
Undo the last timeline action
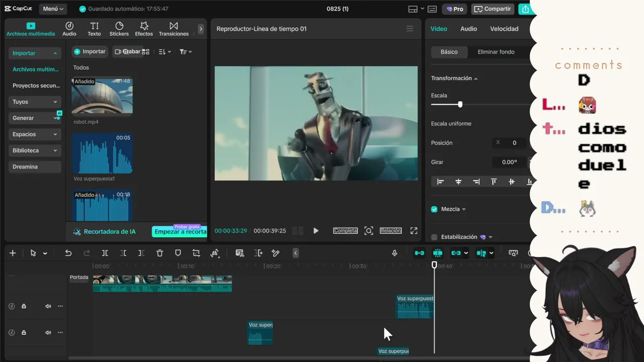tap(68, 253)
